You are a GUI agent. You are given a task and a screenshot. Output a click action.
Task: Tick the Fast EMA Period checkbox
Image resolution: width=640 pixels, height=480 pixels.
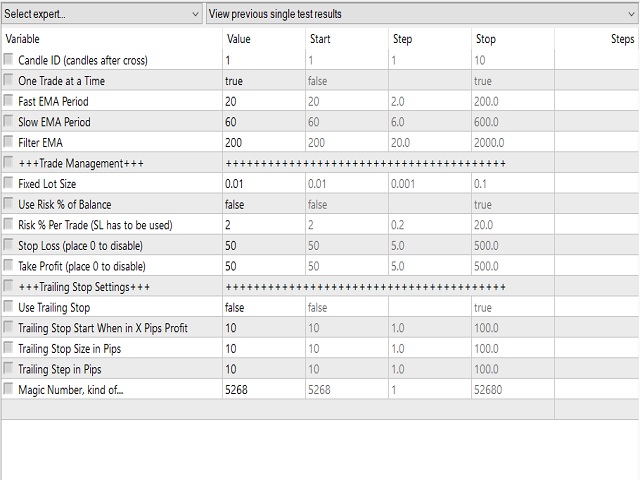point(8,100)
